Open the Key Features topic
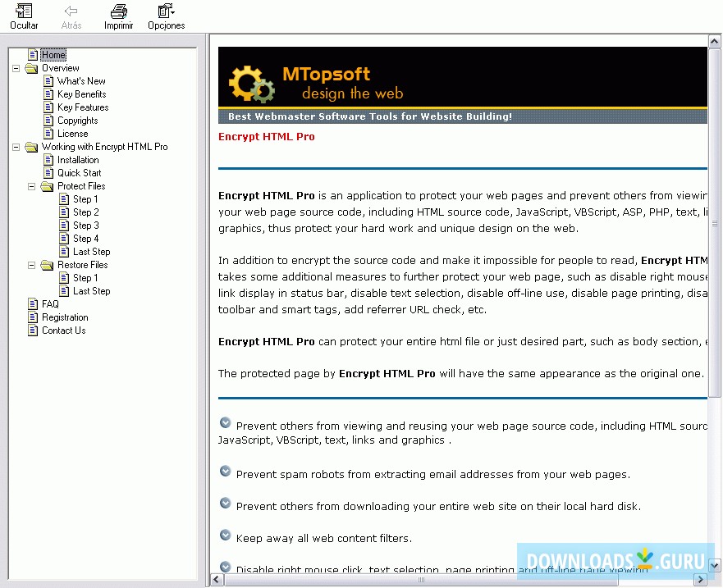 pos(83,107)
